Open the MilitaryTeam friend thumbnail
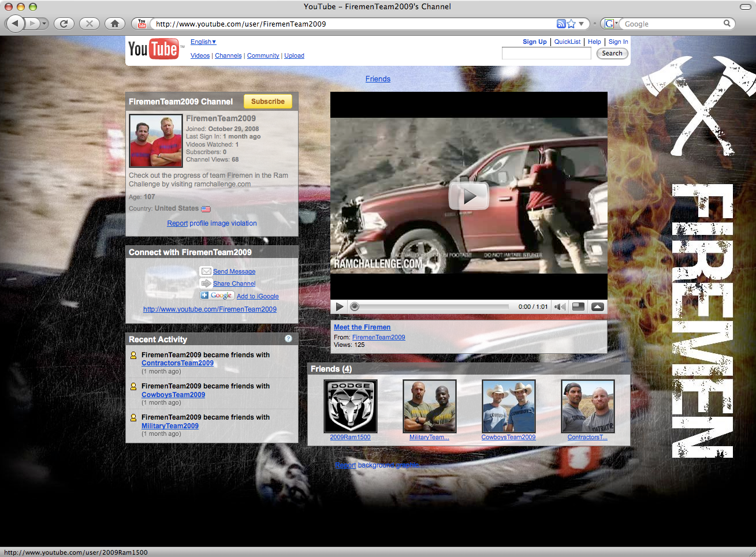This screenshot has width=756, height=557. tap(430, 406)
